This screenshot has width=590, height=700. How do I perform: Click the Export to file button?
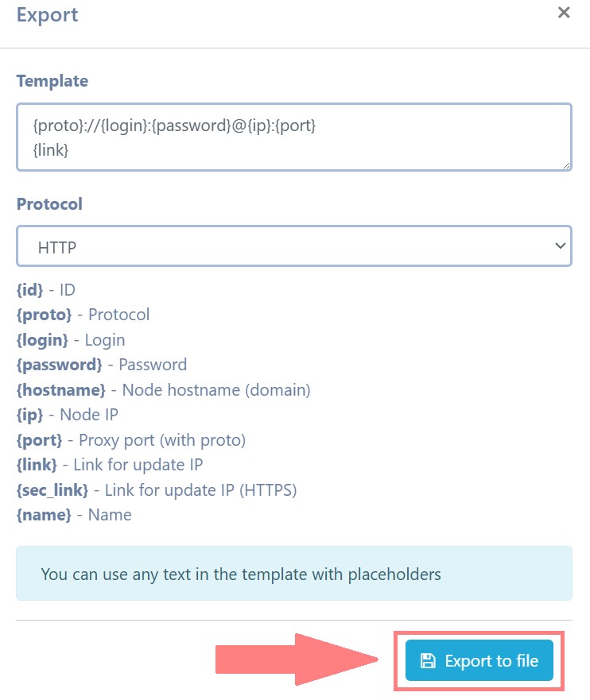478,659
